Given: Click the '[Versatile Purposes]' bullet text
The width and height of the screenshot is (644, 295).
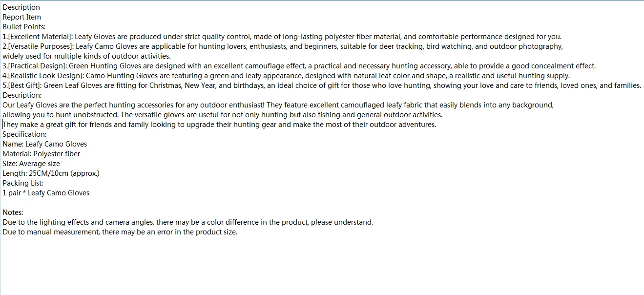Looking at the screenshot, I should 283,46.
